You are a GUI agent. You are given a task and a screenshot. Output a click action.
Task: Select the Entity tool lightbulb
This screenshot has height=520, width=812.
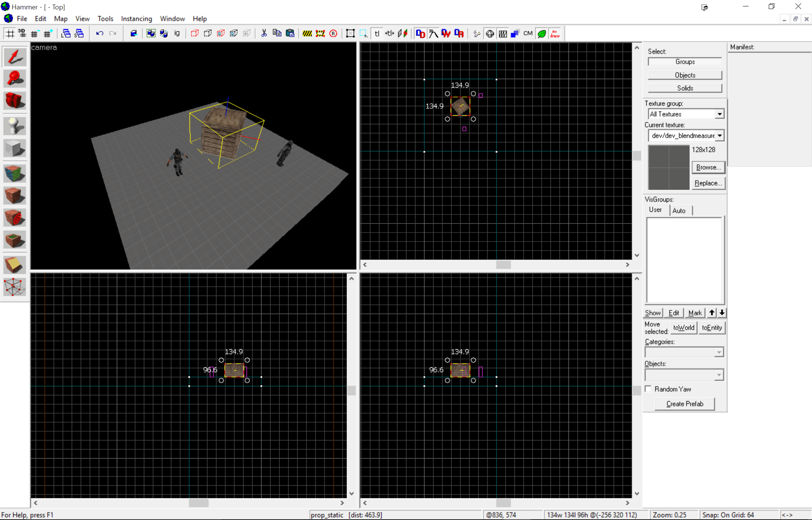pyautogui.click(x=15, y=126)
